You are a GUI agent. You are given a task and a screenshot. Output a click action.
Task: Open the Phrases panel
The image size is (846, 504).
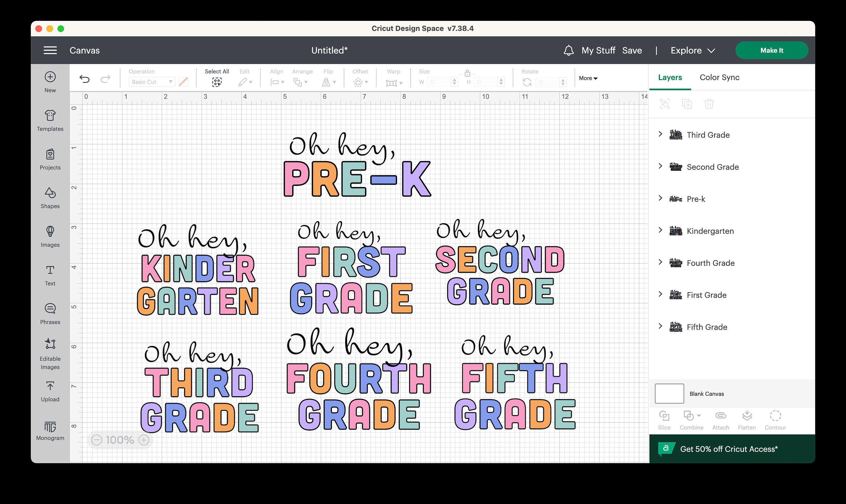[50, 314]
